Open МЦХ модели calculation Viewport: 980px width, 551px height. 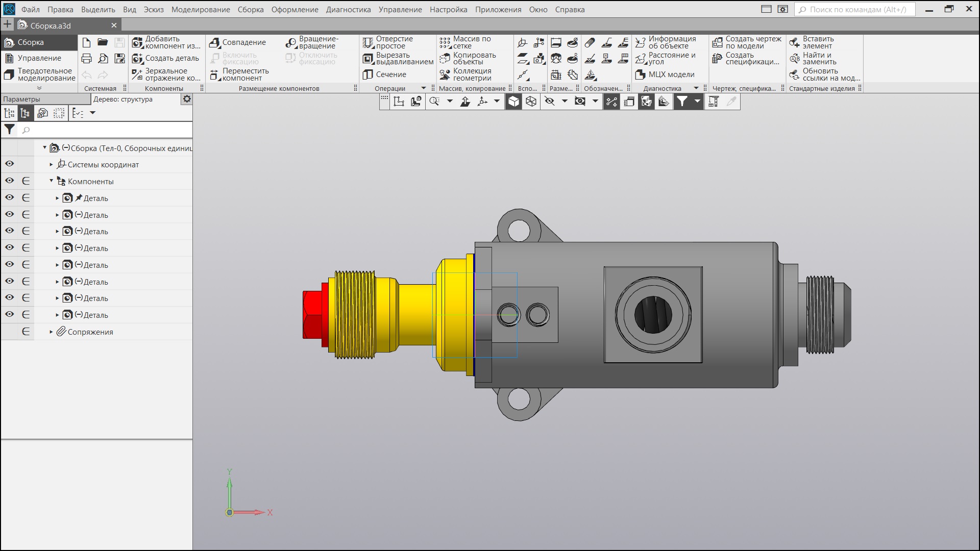click(665, 74)
